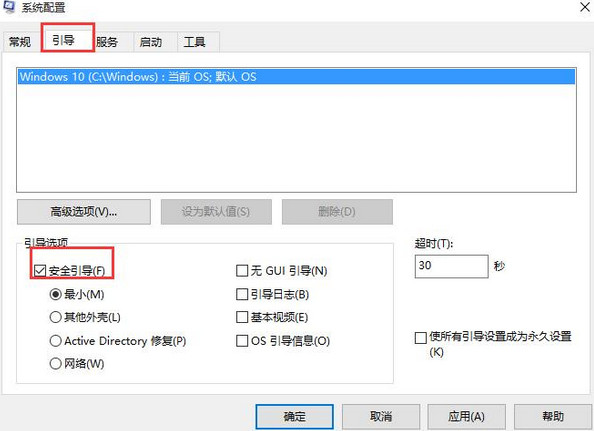Screen dimensions: 594x431
Task: Open help with the 帮助 button
Action: click(x=553, y=417)
